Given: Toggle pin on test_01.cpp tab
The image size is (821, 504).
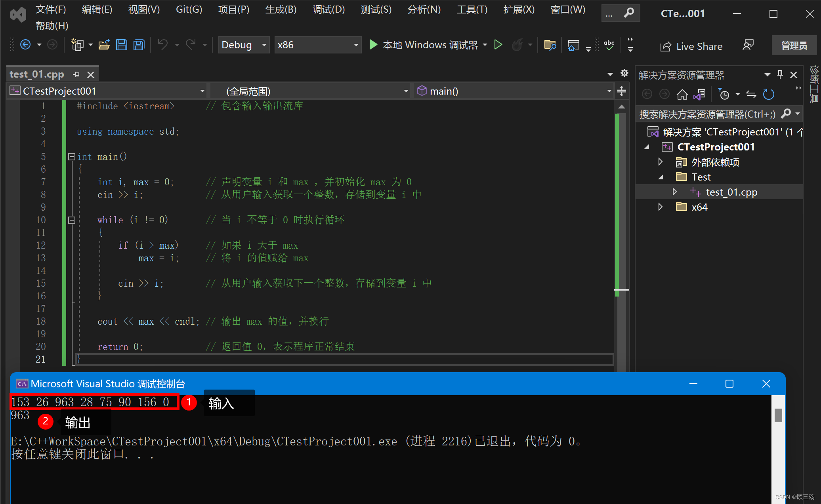Looking at the screenshot, I should click(76, 74).
